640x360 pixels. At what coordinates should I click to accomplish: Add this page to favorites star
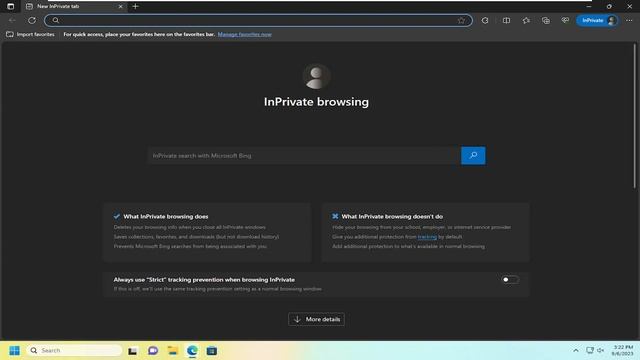[461, 20]
